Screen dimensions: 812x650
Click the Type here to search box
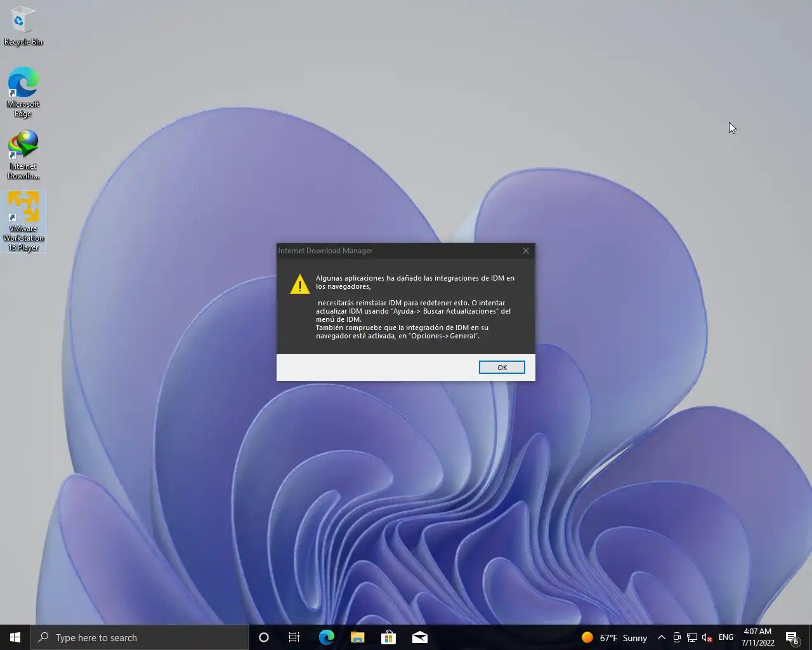(140, 637)
